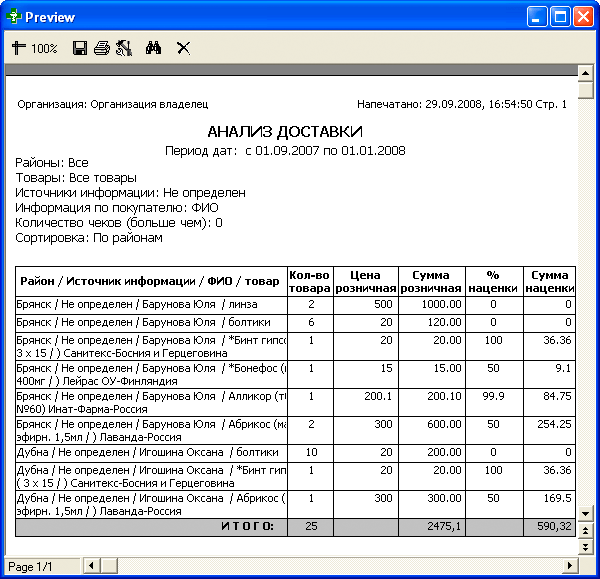Click the Районы: Все line
The width and height of the screenshot is (600, 579).
tap(52, 163)
